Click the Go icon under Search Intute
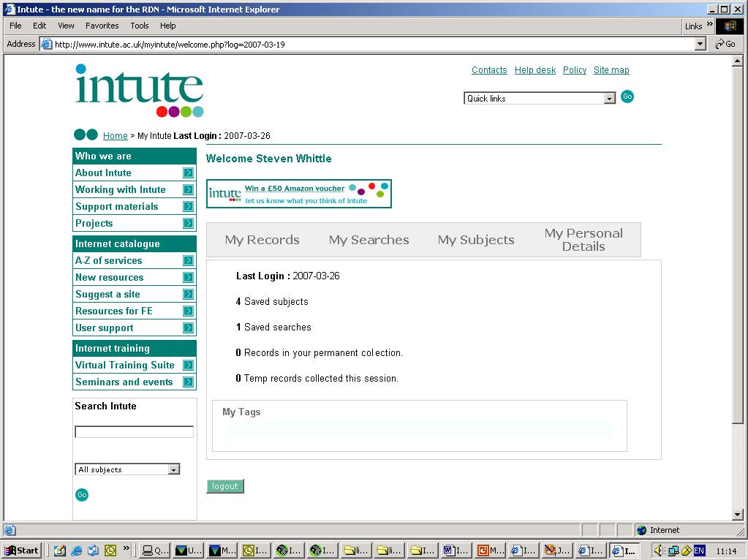748x560 pixels. pyautogui.click(x=82, y=495)
